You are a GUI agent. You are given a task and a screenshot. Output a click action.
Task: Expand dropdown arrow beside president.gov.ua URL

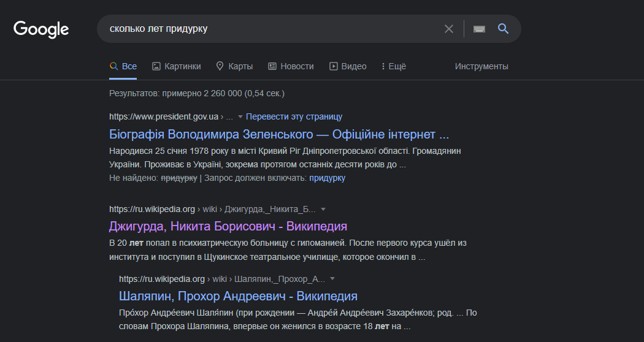[x=240, y=116]
